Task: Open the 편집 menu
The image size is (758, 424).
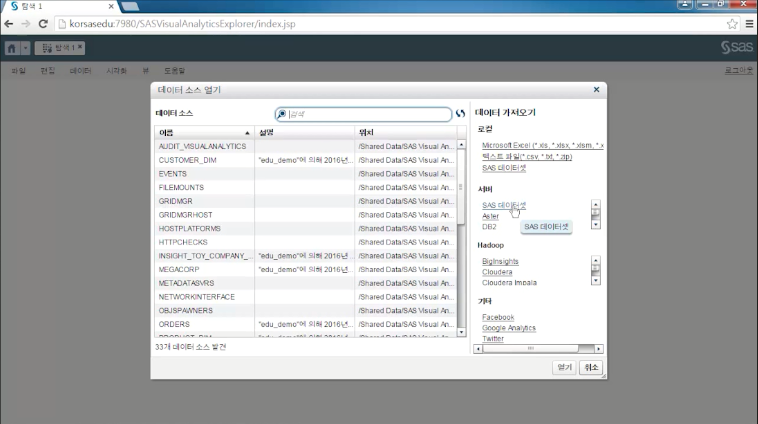Action: (47, 71)
